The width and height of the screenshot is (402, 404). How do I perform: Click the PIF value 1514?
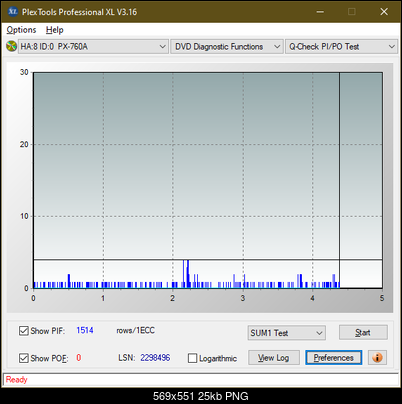click(85, 330)
